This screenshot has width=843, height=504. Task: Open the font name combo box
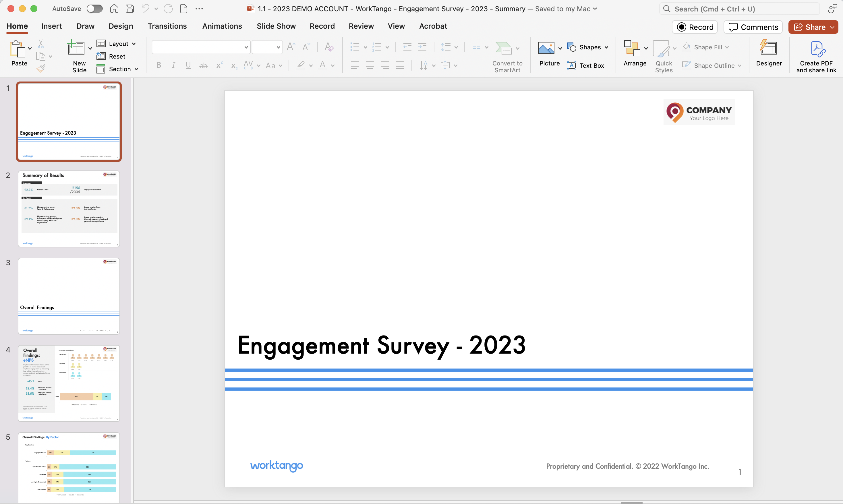point(201,47)
